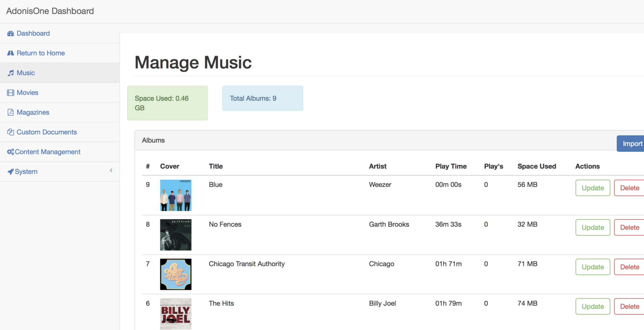The width and height of the screenshot is (644, 330).
Task: Open the Dashboard sidebar link
Action: click(x=60, y=33)
